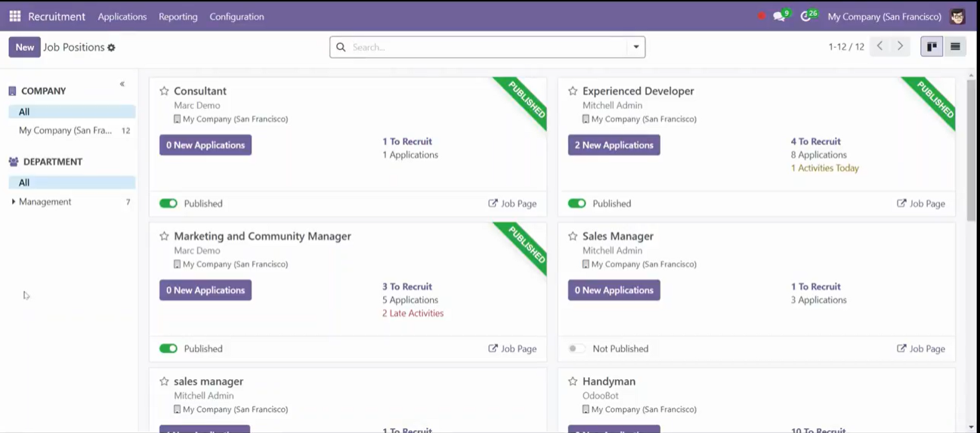
Task: Go to previous page arrow
Action: pos(880,47)
